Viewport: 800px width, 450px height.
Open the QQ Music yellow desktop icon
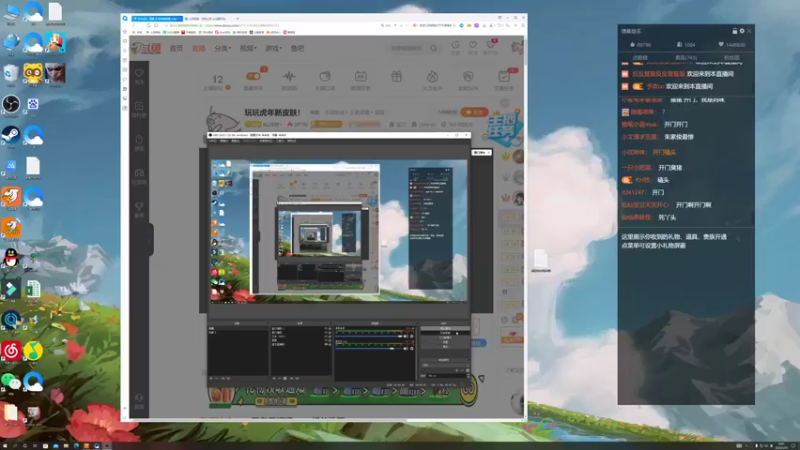pos(33,351)
